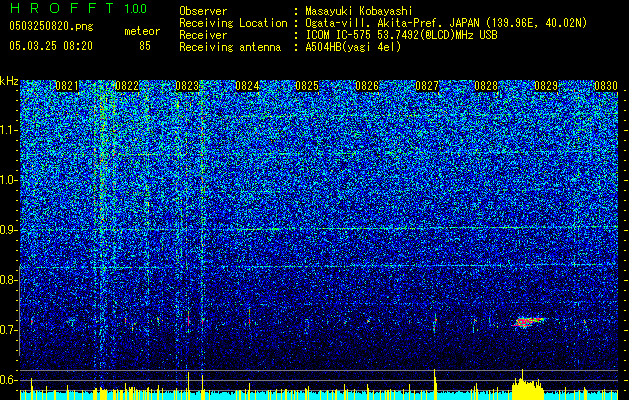This screenshot has width=629, height=400.
Task: Click the 'Receiving antenna' field label
Action: click(230, 47)
